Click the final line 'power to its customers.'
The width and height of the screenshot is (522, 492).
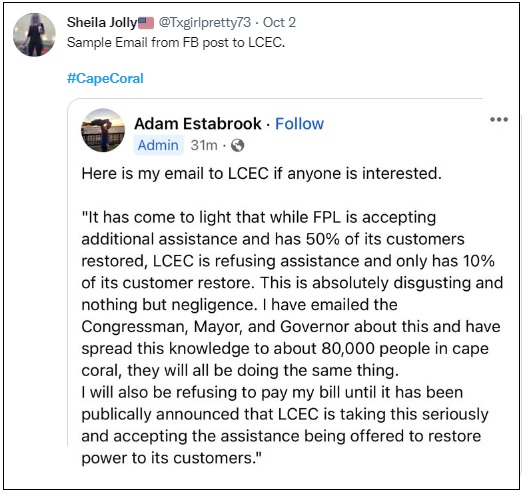(172, 458)
